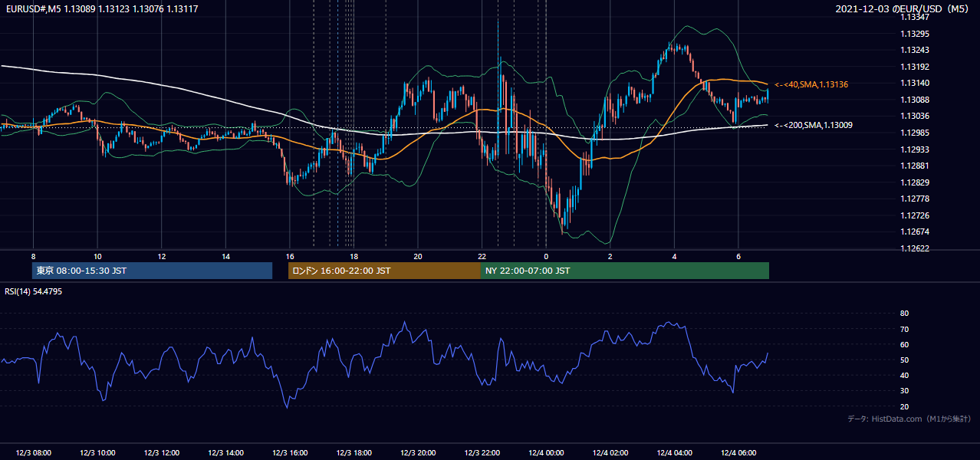This screenshot has height=460, width=980.
Task: Click the 東京 08:00-15:30 JST session bar
Action: 153,271
